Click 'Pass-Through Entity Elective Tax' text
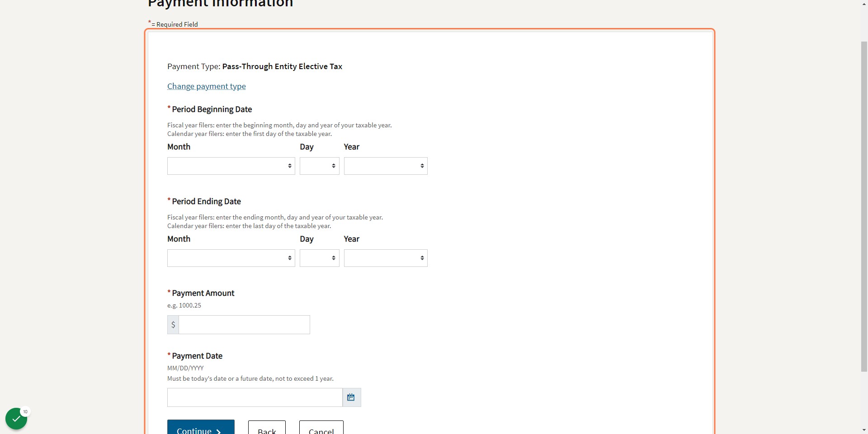Image resolution: width=868 pixels, height=434 pixels. click(282, 66)
